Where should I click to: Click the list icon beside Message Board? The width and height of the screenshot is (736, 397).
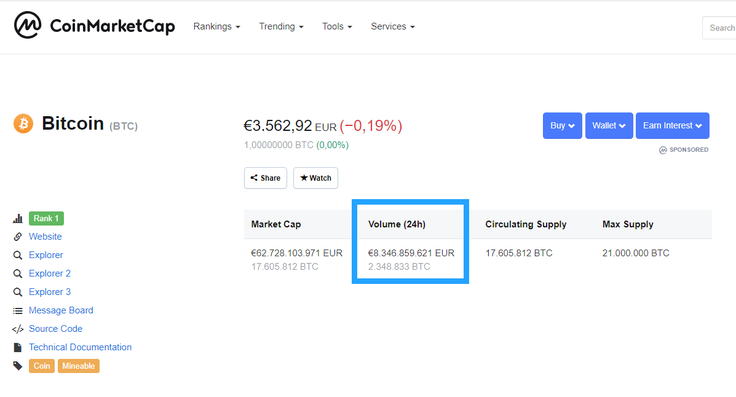pos(18,311)
